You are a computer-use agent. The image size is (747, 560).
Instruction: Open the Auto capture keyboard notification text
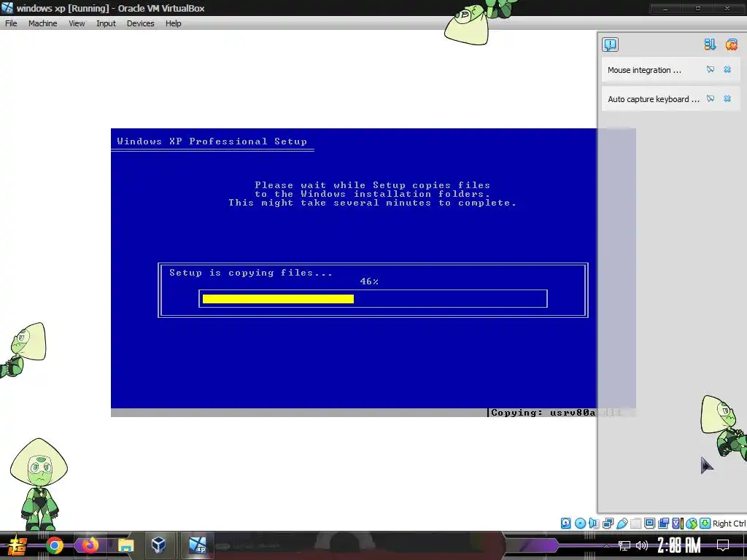(653, 99)
